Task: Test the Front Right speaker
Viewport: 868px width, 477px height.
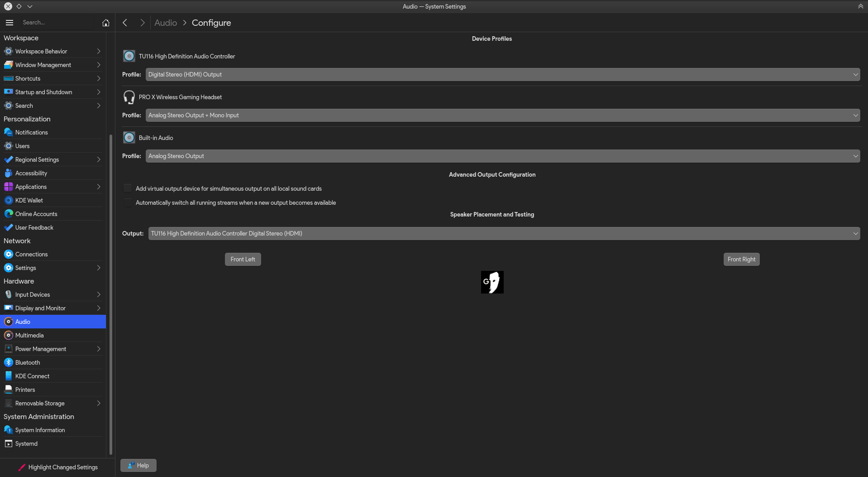Action: pyautogui.click(x=741, y=259)
